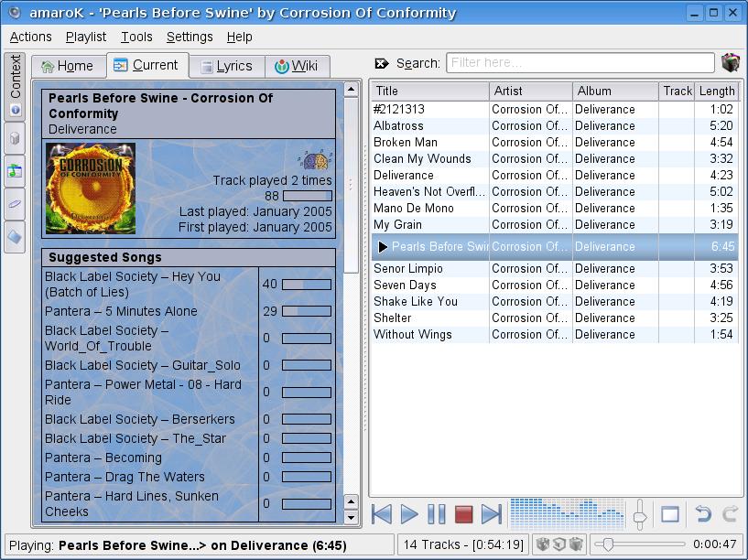Switch to the Wiki tab
Image resolution: width=748 pixels, height=560 pixels.
[298, 66]
